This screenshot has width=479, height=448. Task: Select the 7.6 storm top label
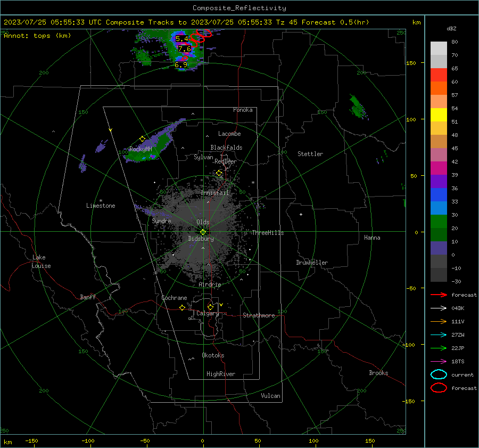pos(185,49)
